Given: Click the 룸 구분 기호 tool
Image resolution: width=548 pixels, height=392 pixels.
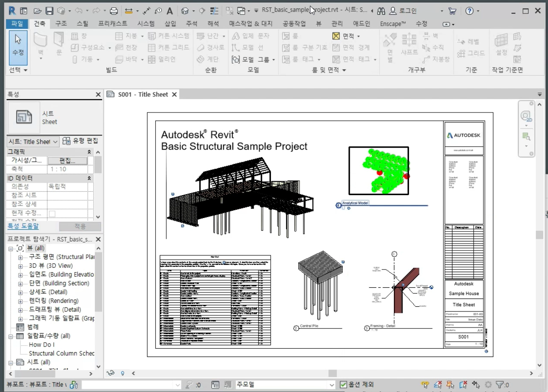Looking at the screenshot, I should 305,48.
